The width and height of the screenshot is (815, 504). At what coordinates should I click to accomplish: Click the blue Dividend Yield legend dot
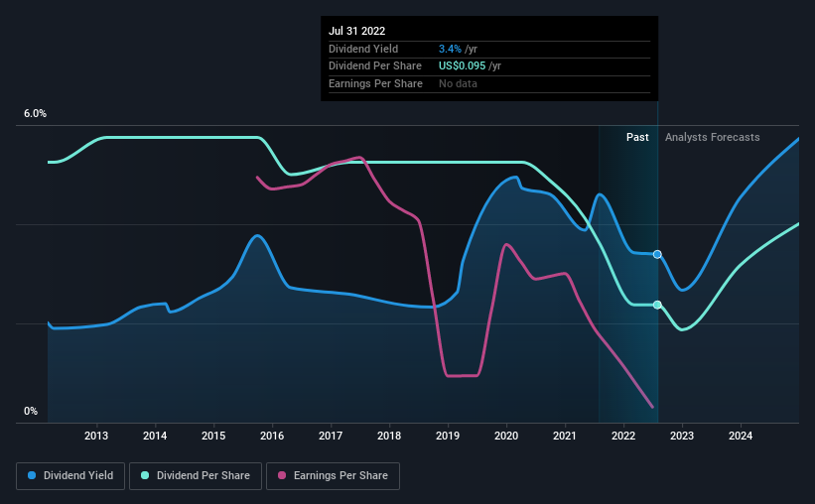32,475
